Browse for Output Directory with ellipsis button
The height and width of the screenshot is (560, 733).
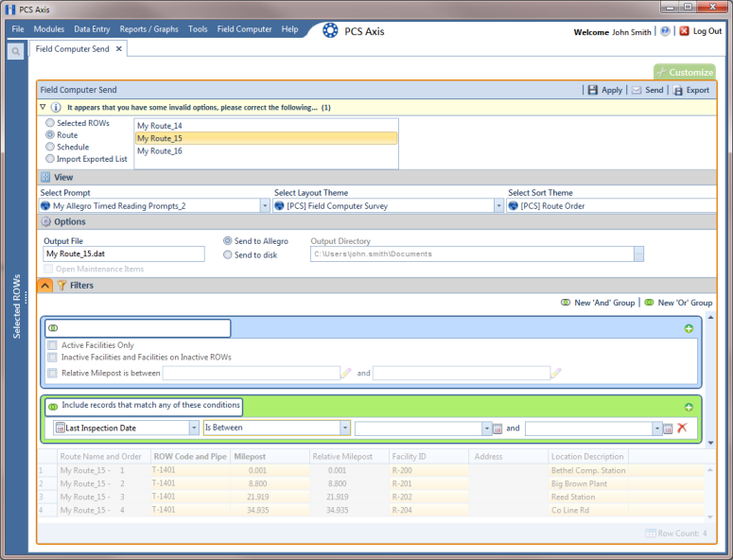tap(638, 254)
